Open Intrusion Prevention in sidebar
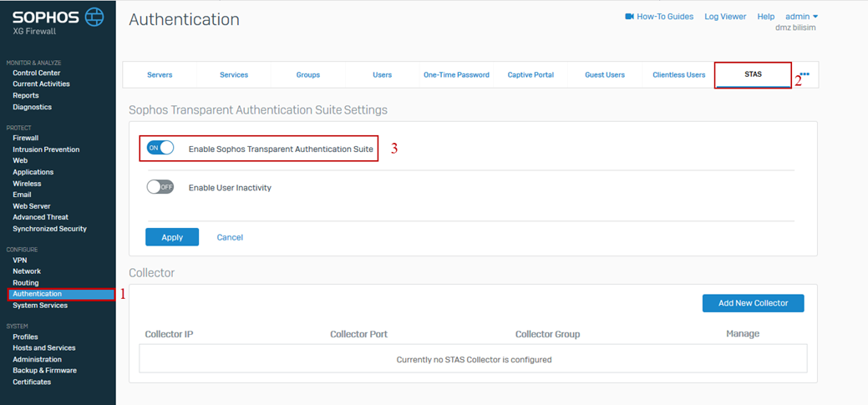 coord(46,149)
